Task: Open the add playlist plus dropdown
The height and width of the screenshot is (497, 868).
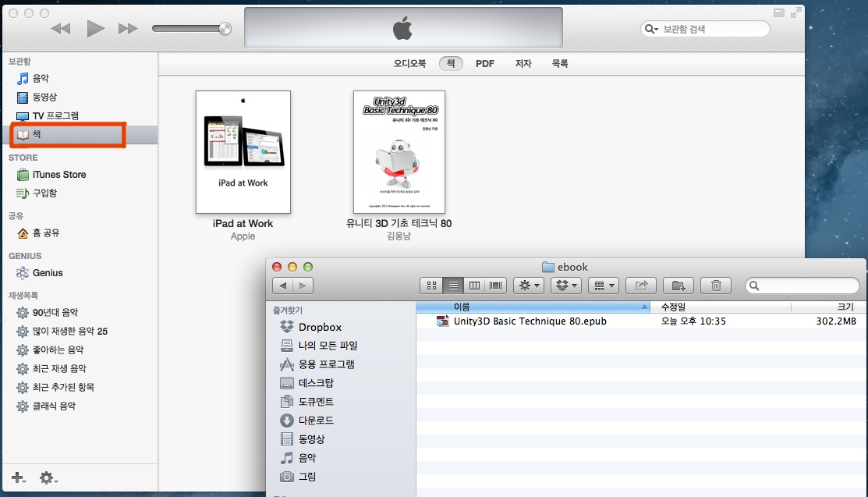Action: (x=19, y=477)
